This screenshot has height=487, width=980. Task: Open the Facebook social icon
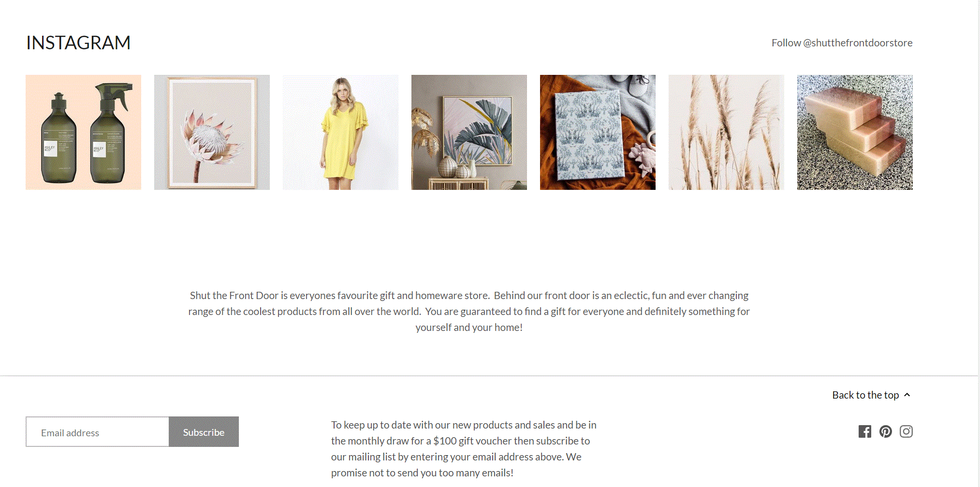tap(864, 431)
